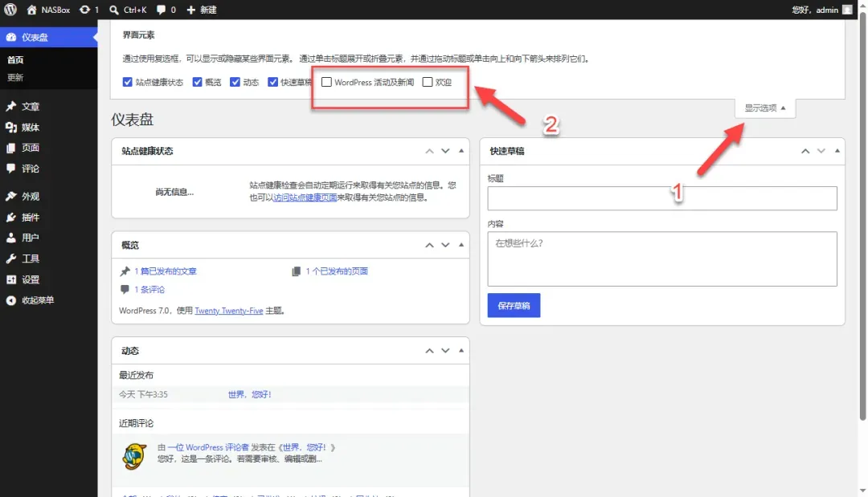
Task: Open the comments bubble in admin bar
Action: pyautogui.click(x=161, y=10)
